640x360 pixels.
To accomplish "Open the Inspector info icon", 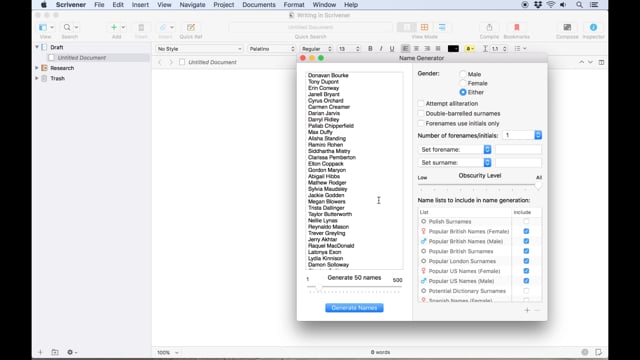I will 593,27.
